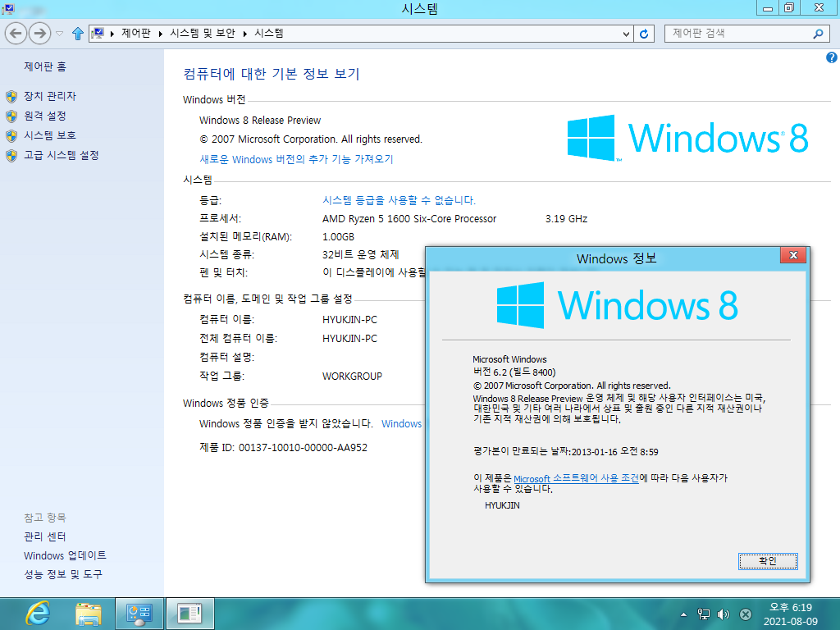
Task: Click shield icon beside 원격 설정
Action: click(11, 116)
